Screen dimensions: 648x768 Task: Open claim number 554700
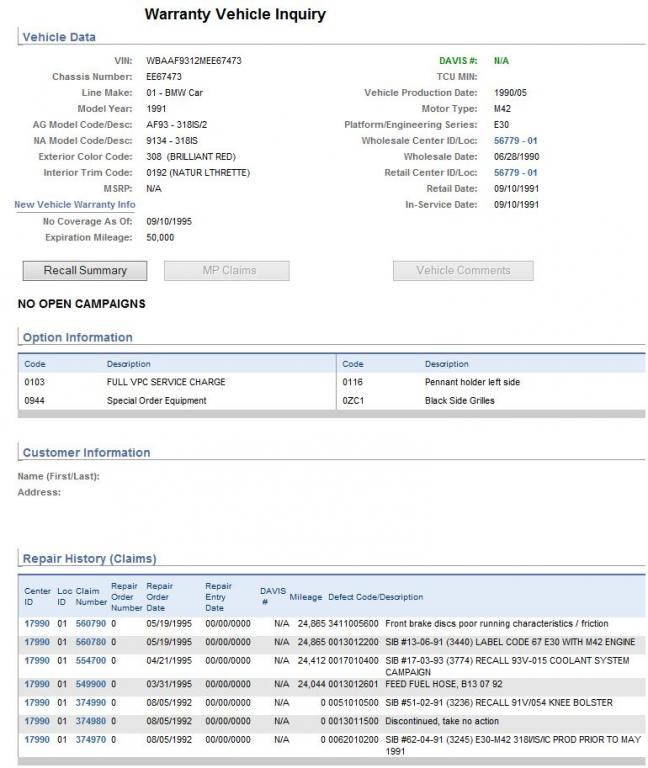tap(90, 661)
